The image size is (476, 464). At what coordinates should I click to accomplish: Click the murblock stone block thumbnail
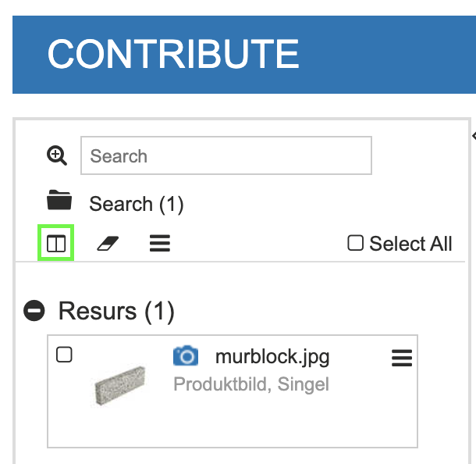coord(119,385)
